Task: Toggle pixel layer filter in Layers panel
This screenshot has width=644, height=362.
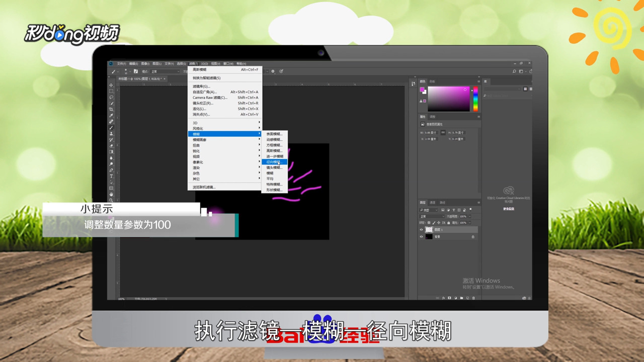Action: click(x=443, y=210)
